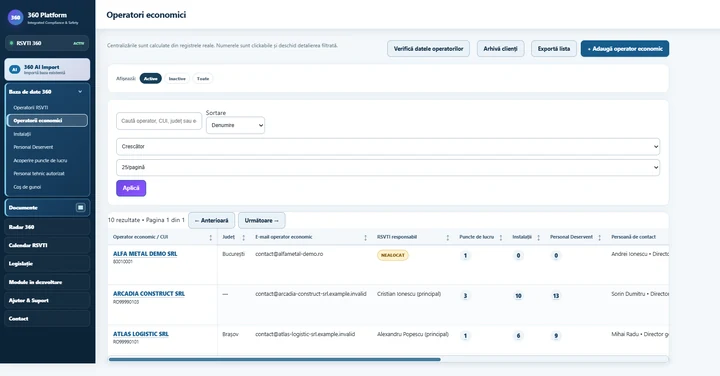Click the Brașov county cell
The image size is (720, 376).
coord(231,334)
